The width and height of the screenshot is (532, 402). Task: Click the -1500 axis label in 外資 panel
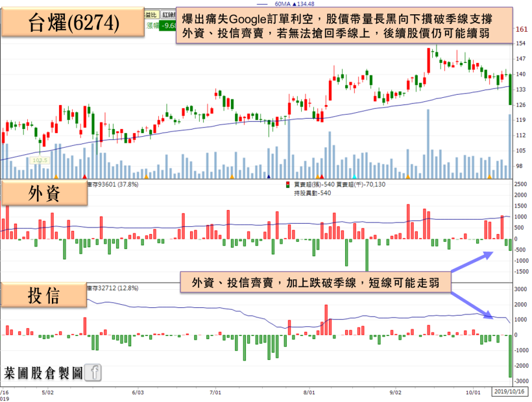521,272
